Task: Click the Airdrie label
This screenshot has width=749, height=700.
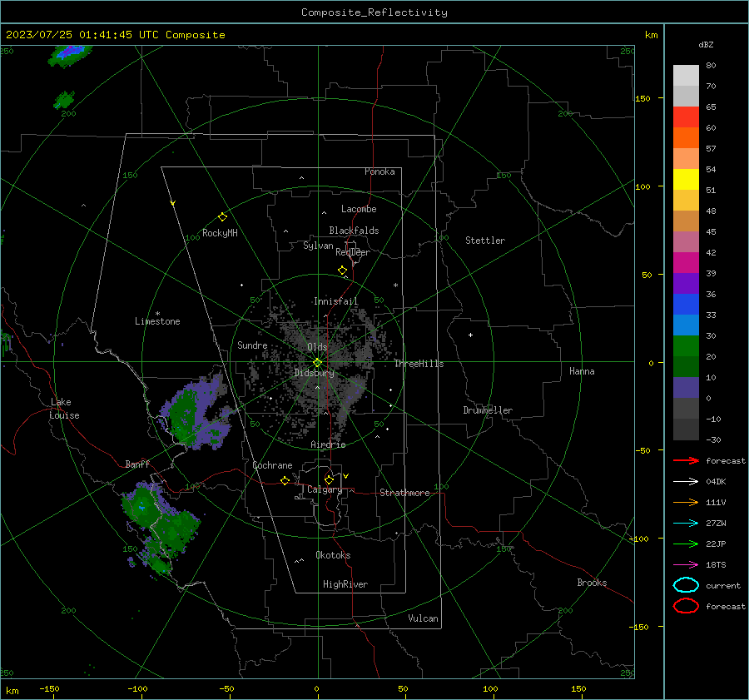Action: (328, 444)
